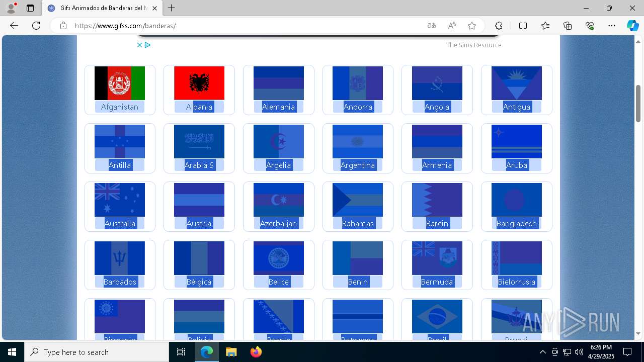This screenshot has width=644, height=362.
Task: Open the Antilla flag image
Action: (x=120, y=142)
